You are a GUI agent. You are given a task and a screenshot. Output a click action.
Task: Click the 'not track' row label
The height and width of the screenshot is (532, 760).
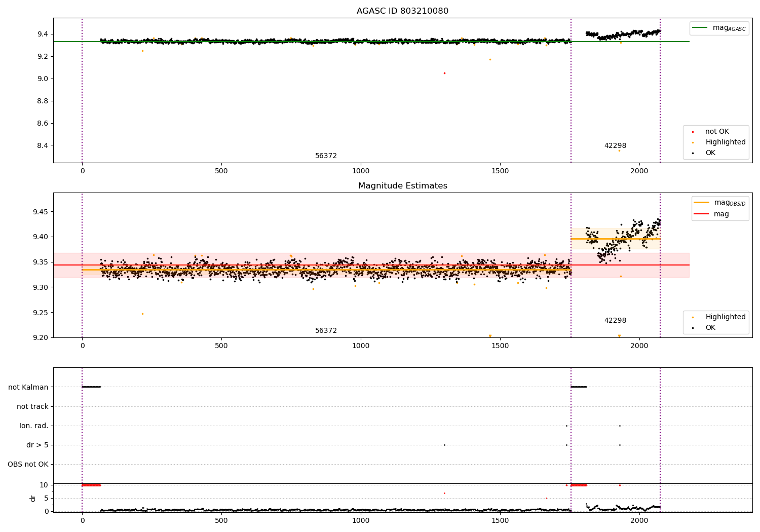(x=32, y=407)
